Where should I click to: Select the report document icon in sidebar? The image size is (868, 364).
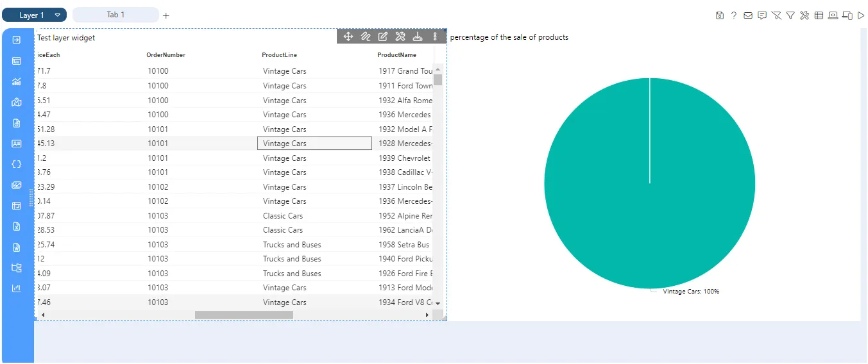click(x=17, y=123)
